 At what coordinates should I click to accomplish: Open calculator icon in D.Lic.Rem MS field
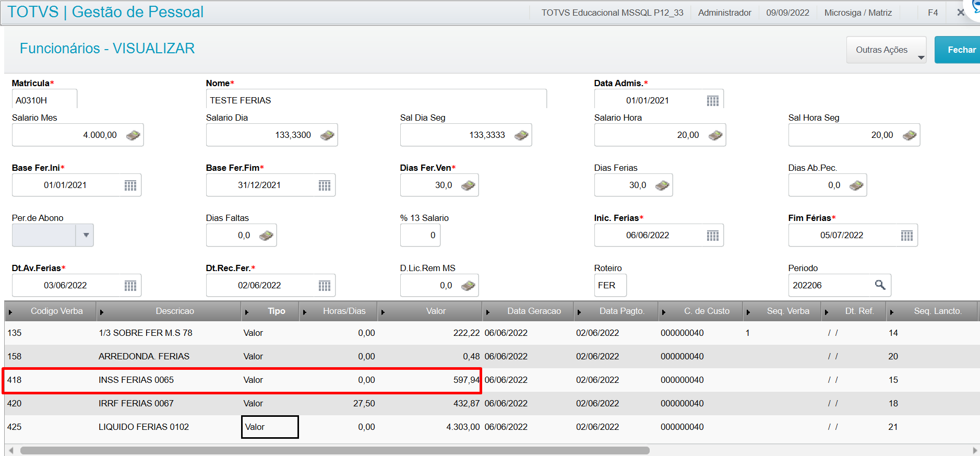(x=468, y=286)
